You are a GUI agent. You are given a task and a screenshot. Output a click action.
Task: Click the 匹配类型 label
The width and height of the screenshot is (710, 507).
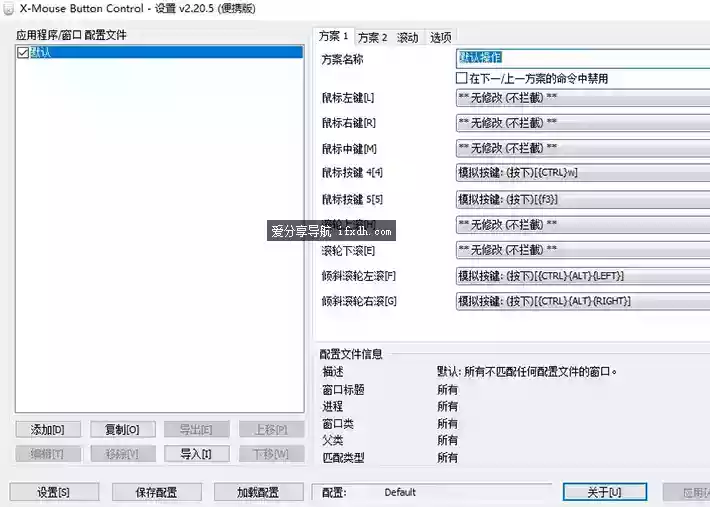(x=343, y=458)
